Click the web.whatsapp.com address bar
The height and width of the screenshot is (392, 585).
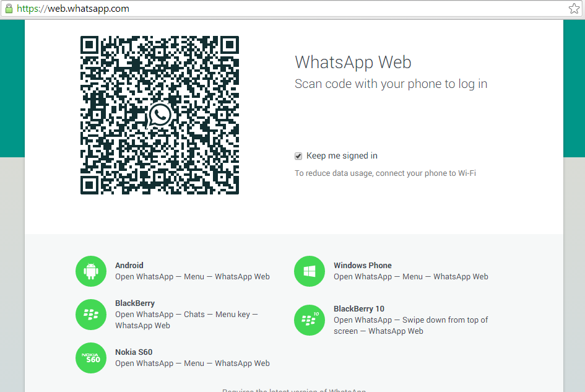pos(248,9)
